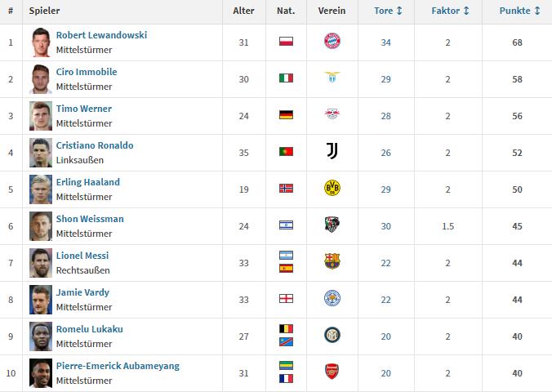Click Lionel Messi's player photo
This screenshot has height=392, width=552.
coord(41,263)
